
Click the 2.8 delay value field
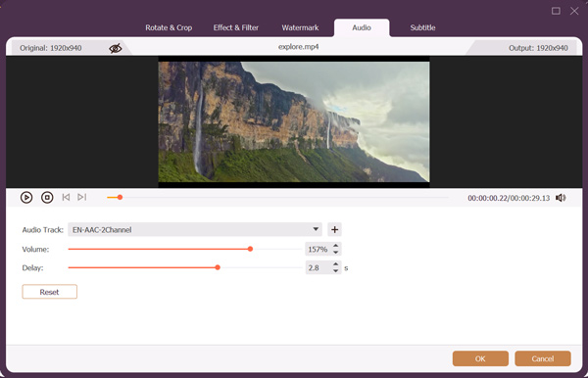318,268
